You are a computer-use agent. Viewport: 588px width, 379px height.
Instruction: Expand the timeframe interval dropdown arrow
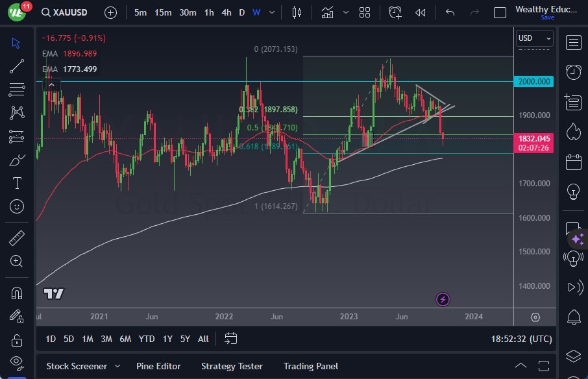272,12
